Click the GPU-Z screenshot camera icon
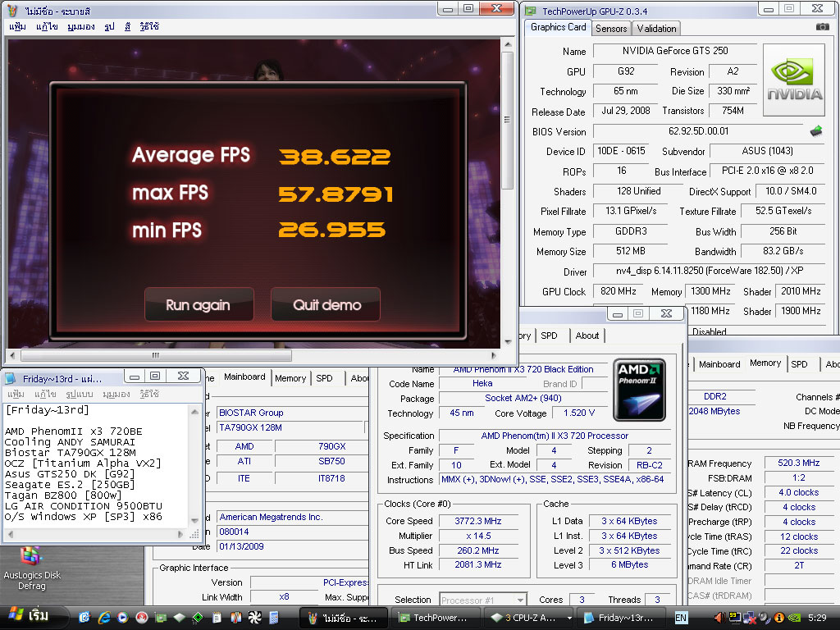Viewport: 840px width, 630px height. (x=822, y=27)
